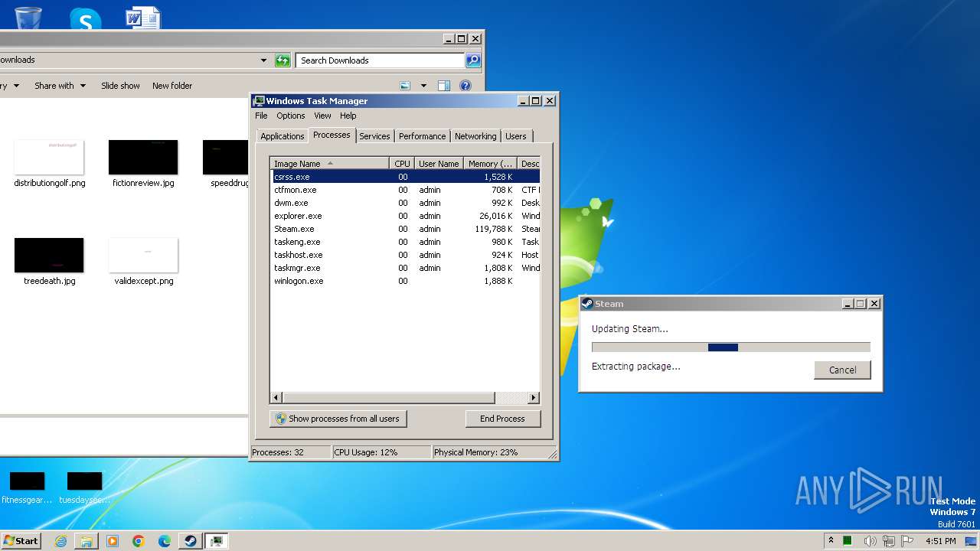The image size is (980, 551).
Task: Select the dwm.exe process row
Action: 405,203
